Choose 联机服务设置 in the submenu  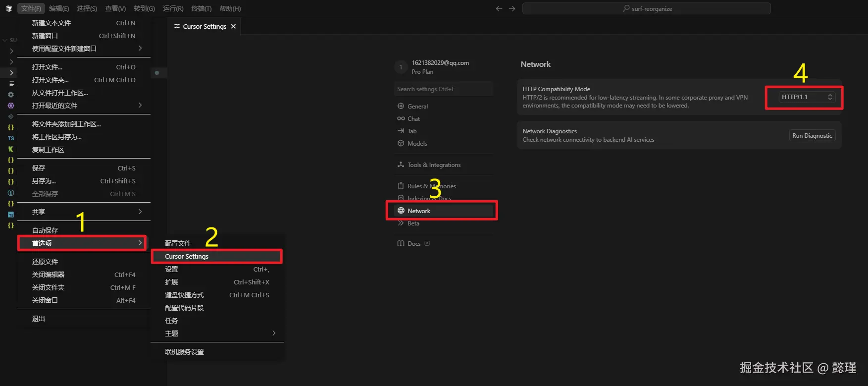coord(217,352)
